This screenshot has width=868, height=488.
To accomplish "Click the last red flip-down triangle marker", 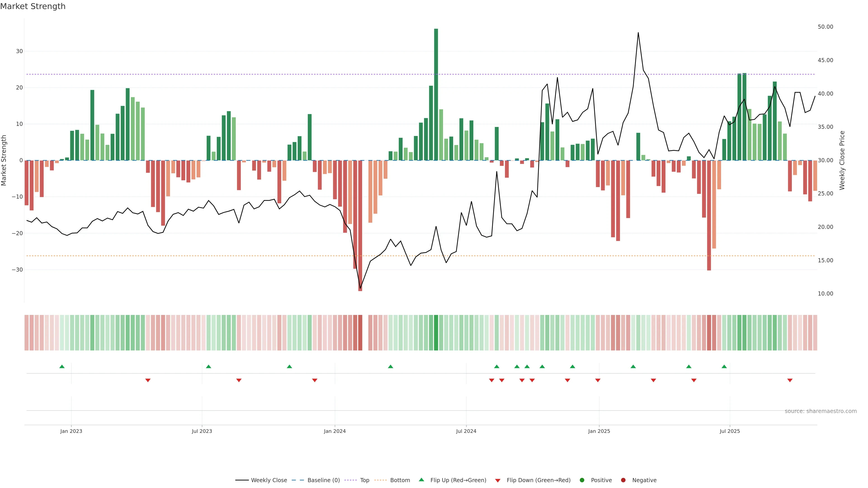I will [x=790, y=380].
